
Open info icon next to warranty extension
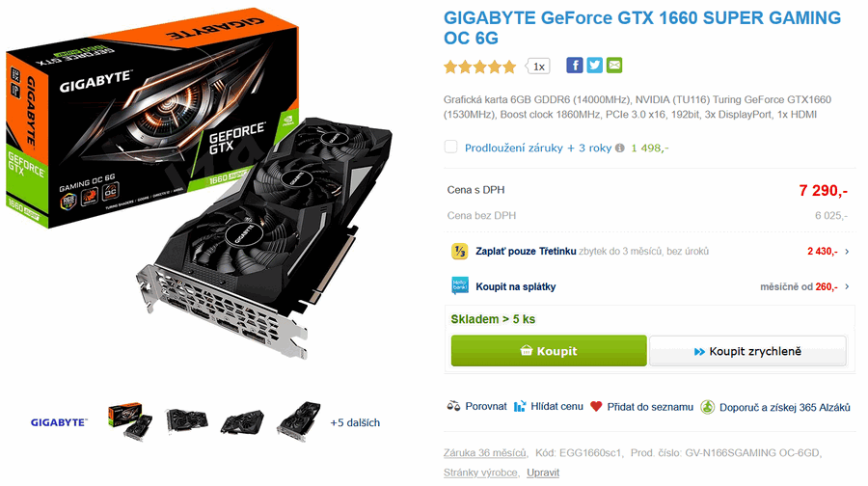(619, 148)
